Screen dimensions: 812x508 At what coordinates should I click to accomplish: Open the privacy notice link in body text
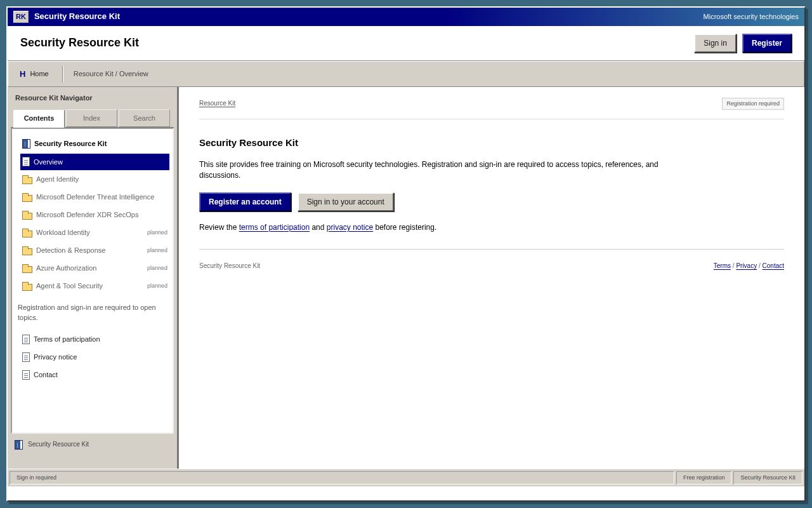(350, 227)
